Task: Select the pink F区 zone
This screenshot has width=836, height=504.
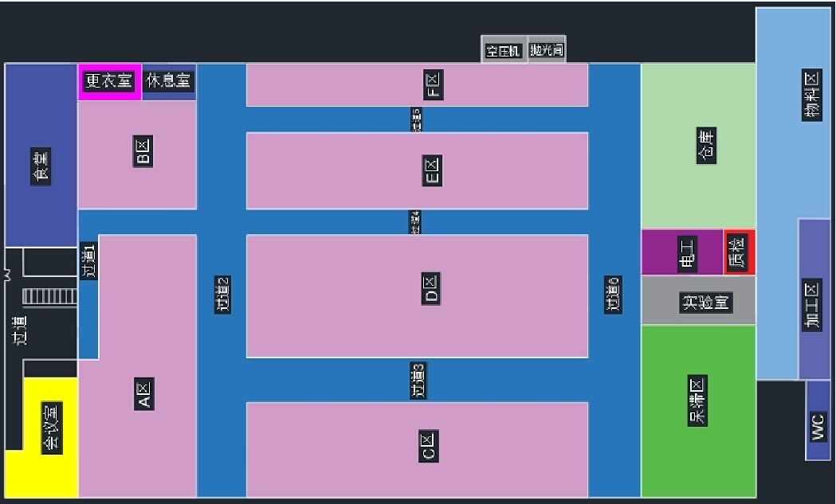Action: pos(417,84)
